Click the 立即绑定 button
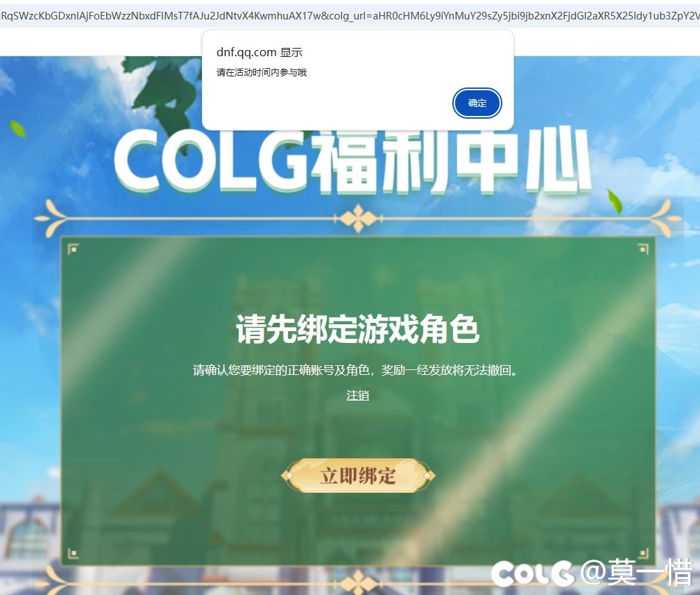Viewport: 700px width, 595px height. click(357, 476)
